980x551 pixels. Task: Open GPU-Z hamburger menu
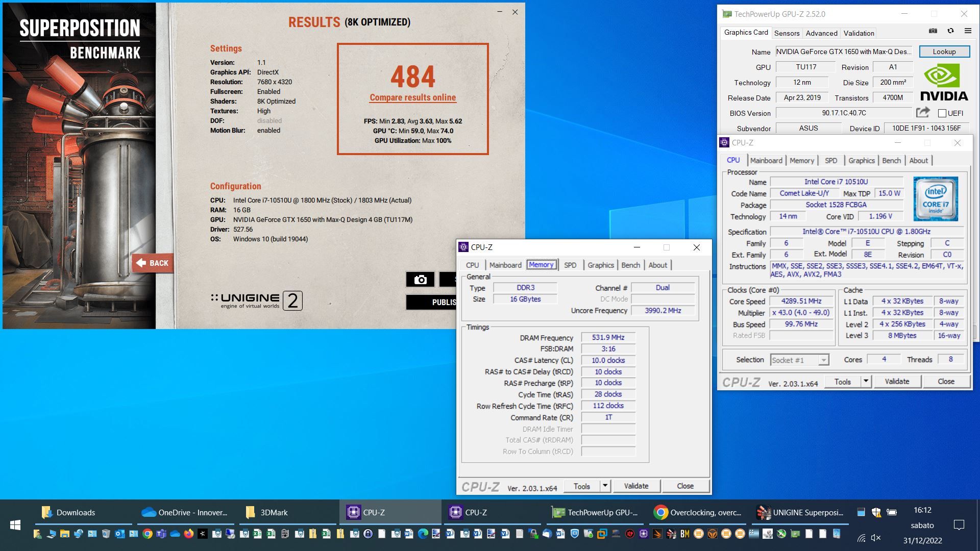click(968, 31)
